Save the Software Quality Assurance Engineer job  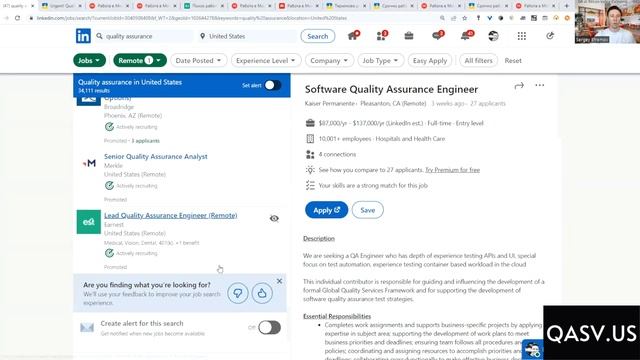pos(367,210)
